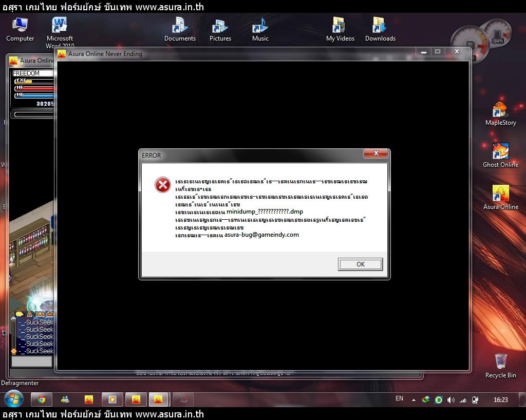Click OK in the ERROR dialog
This screenshot has height=420, width=526.
coord(360,264)
